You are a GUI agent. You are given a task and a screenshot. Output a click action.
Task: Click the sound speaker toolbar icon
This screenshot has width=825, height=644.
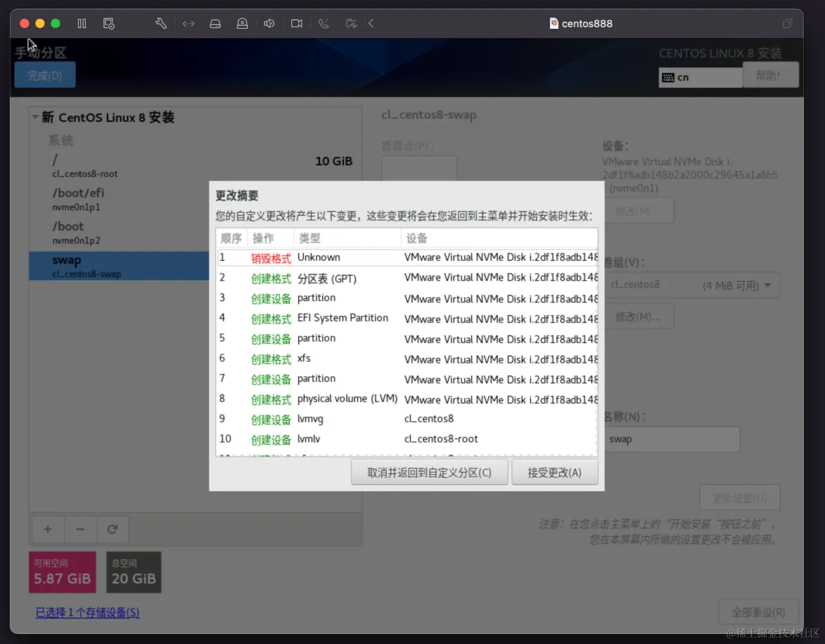269,24
